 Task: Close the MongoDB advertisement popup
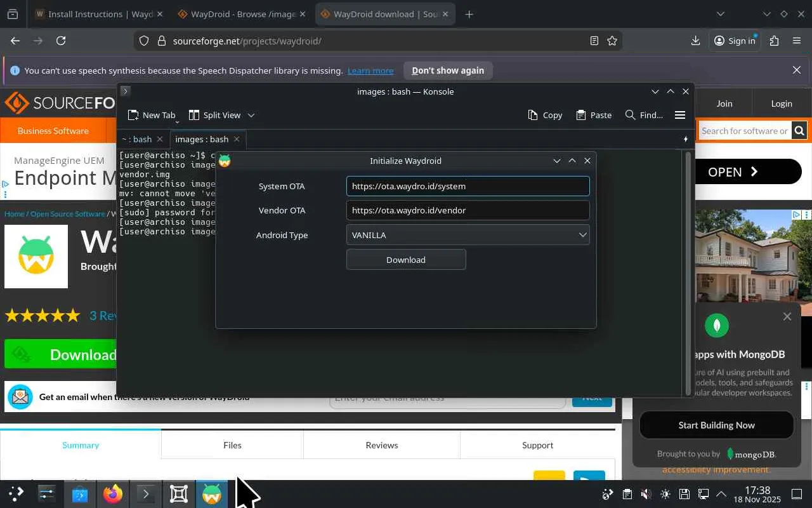[x=787, y=316]
